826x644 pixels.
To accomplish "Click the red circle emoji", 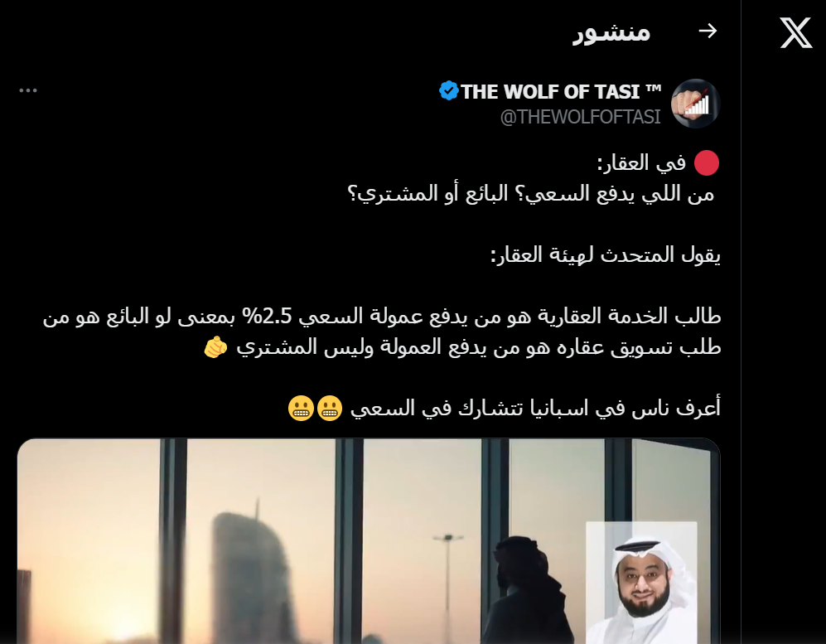I will point(707,162).
